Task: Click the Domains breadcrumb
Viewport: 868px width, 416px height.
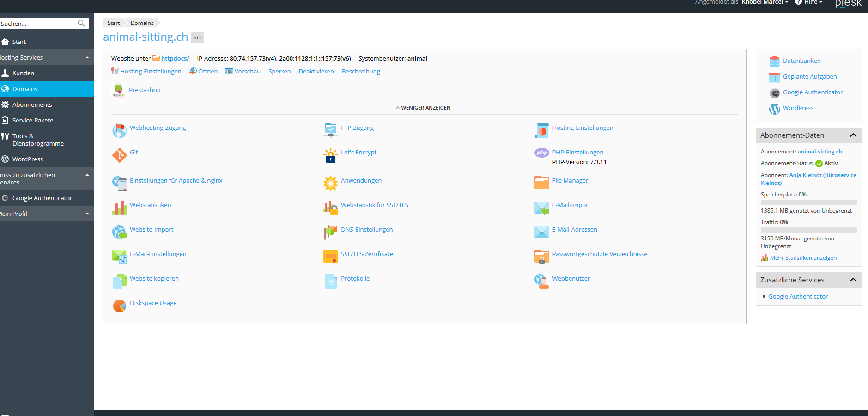Action: 142,23
